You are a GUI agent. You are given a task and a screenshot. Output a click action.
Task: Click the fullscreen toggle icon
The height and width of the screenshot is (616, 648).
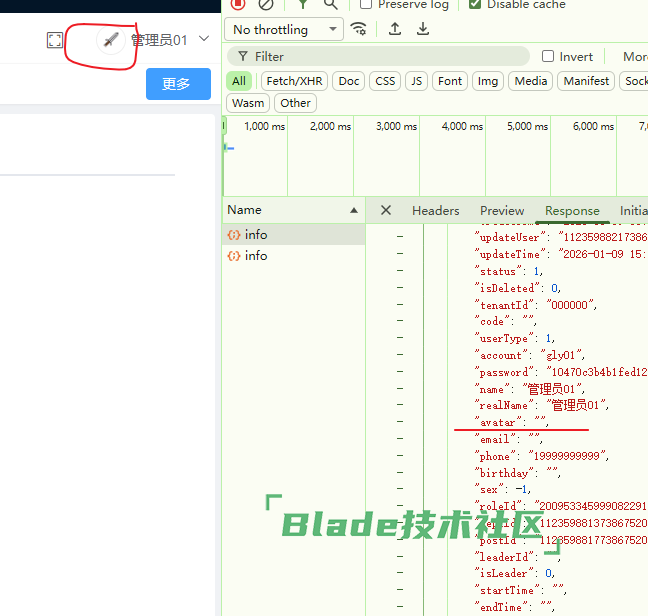tap(55, 40)
